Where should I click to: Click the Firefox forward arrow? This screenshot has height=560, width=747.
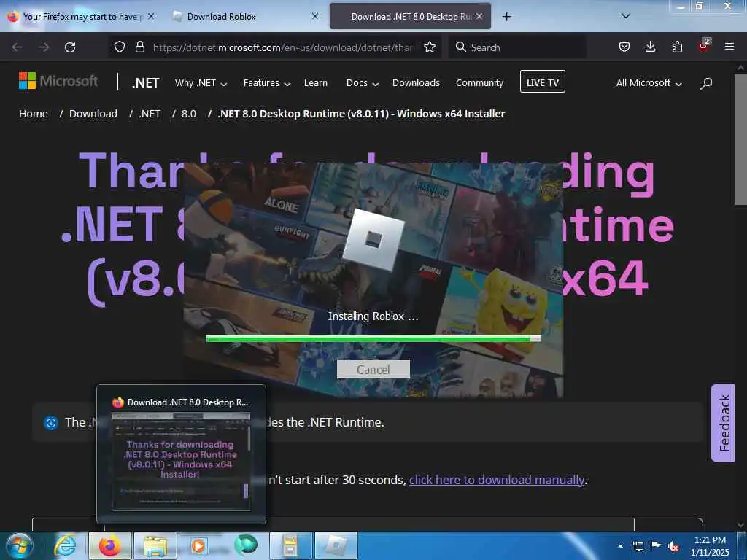[x=43, y=47]
